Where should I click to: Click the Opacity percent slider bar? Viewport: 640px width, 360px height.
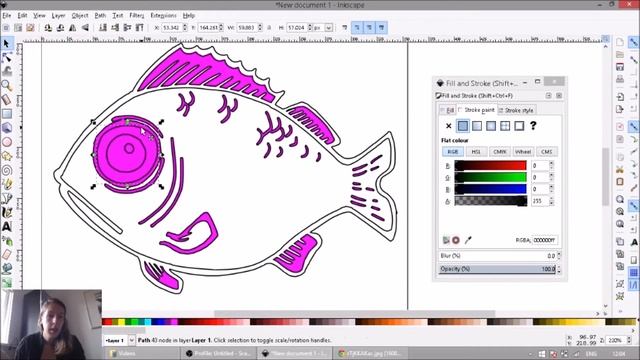click(497, 269)
